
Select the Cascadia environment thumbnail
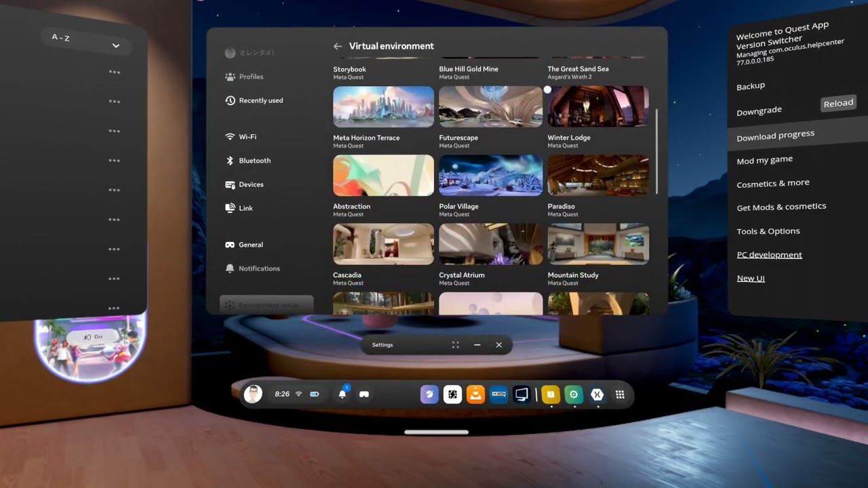383,244
